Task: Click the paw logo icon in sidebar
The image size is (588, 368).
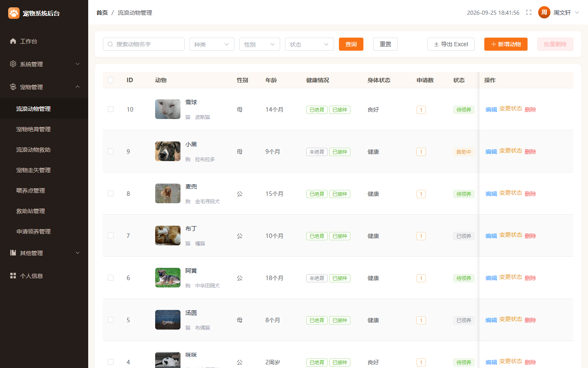Action: 14,13
